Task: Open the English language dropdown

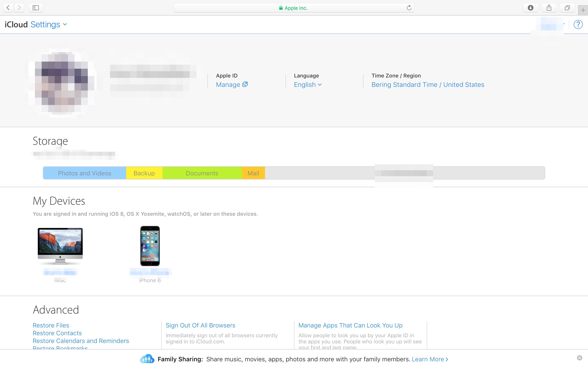Action: tap(308, 84)
